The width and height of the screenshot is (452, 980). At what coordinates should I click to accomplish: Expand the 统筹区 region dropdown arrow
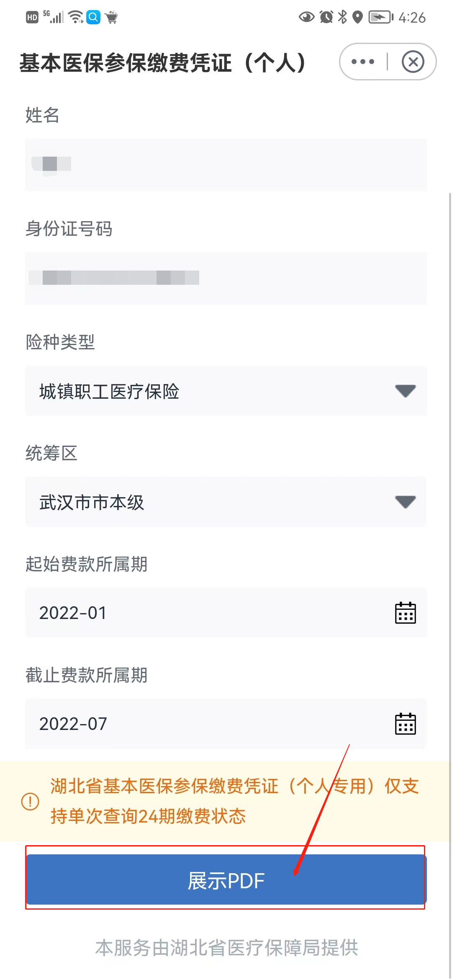point(405,502)
